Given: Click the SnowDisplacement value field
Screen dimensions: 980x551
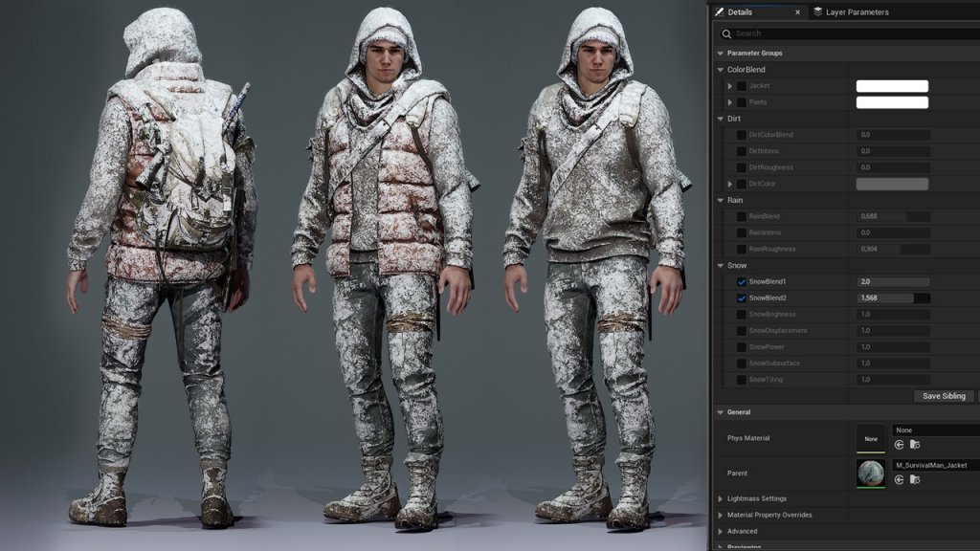Looking at the screenshot, I should coord(893,330).
